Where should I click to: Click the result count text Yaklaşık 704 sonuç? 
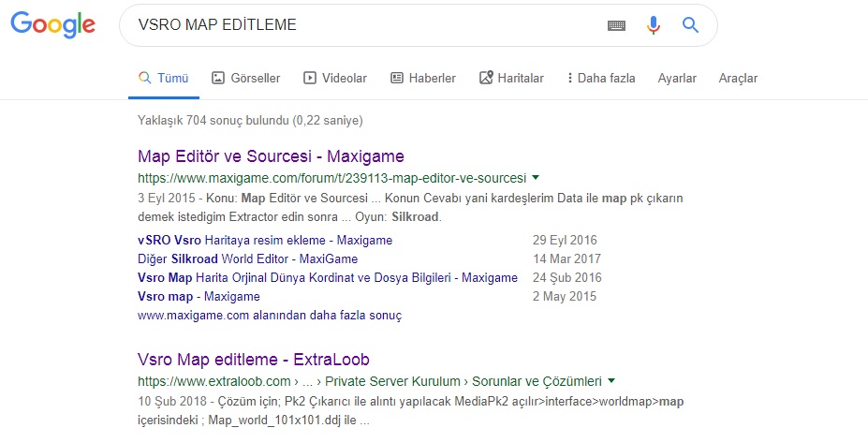point(250,120)
